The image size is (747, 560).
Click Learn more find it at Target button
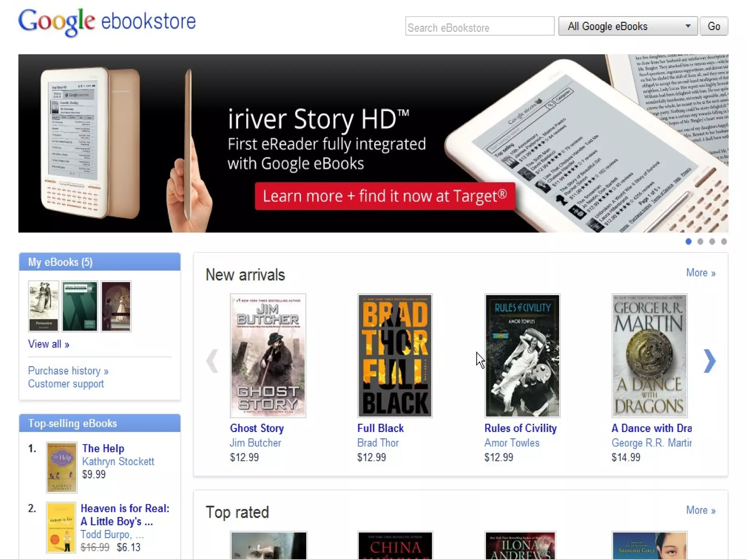click(385, 196)
